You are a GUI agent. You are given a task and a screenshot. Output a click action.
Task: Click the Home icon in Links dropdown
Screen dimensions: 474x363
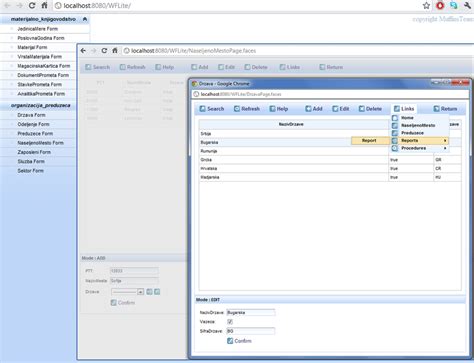(395, 118)
